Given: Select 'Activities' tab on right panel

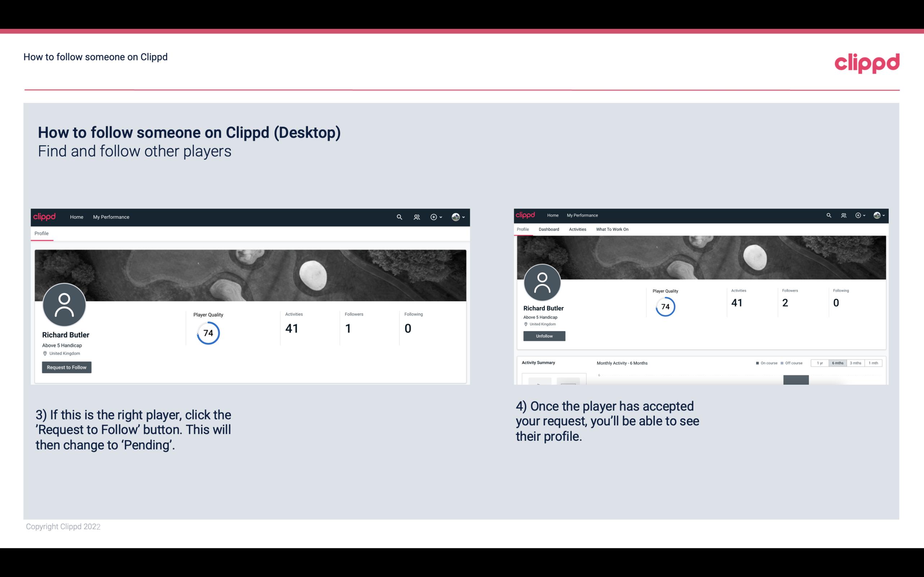Looking at the screenshot, I should click(577, 229).
